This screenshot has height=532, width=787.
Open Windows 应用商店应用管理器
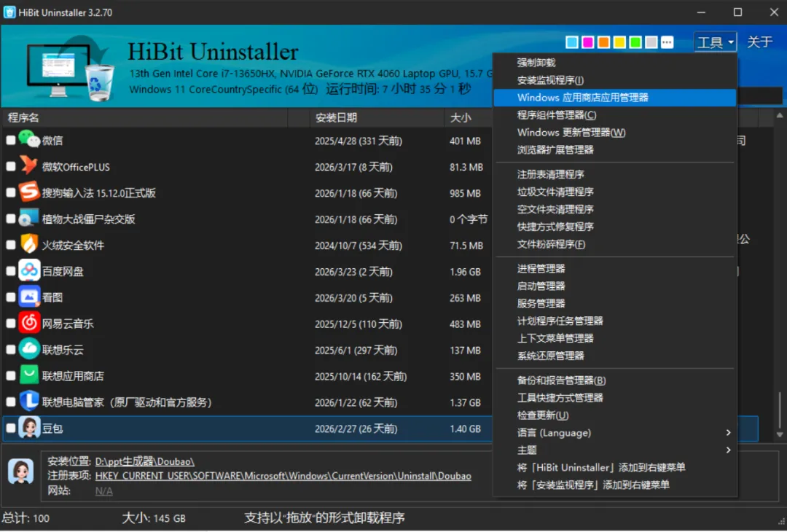pyautogui.click(x=615, y=98)
